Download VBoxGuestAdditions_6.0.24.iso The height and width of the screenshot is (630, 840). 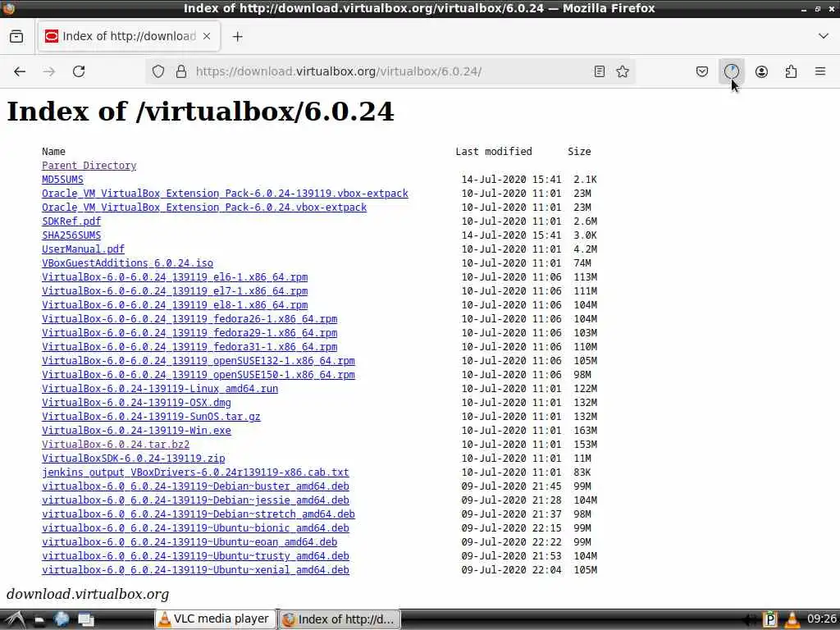[x=127, y=263]
